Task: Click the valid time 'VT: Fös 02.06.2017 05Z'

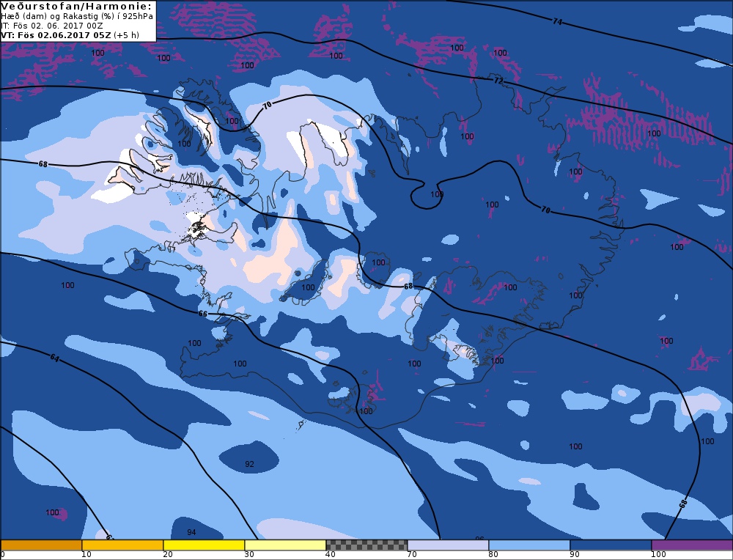Action: coord(56,35)
